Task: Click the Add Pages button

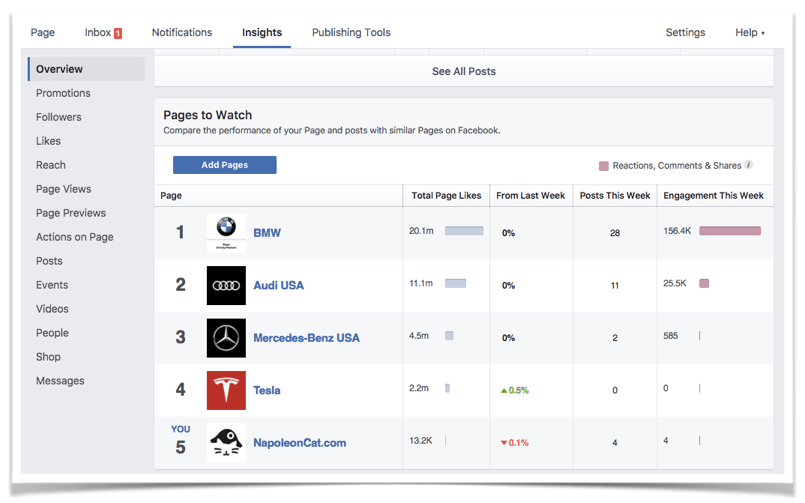Action: coord(224,165)
